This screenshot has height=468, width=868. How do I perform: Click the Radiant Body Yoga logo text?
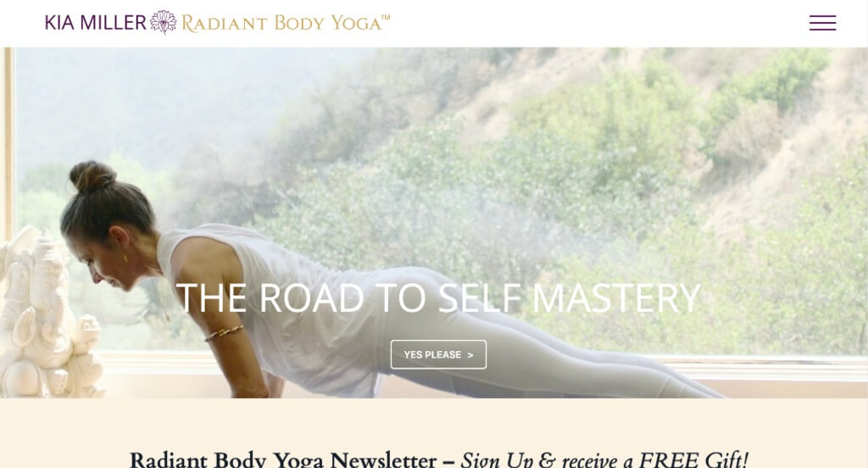click(286, 23)
